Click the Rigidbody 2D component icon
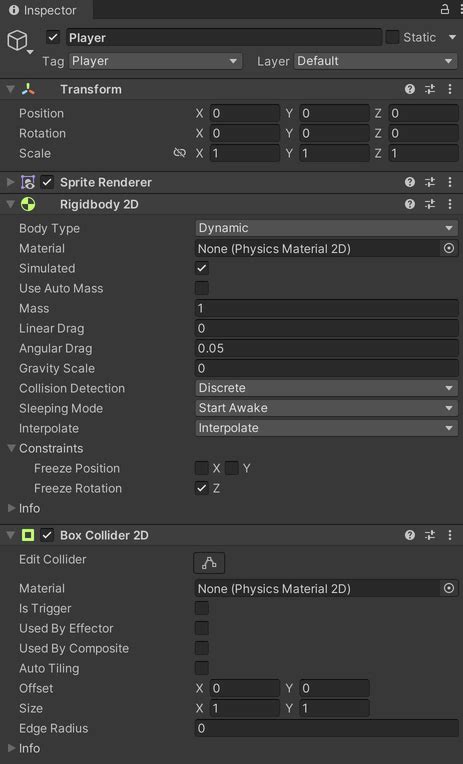The width and height of the screenshot is (463, 764). pos(28,204)
